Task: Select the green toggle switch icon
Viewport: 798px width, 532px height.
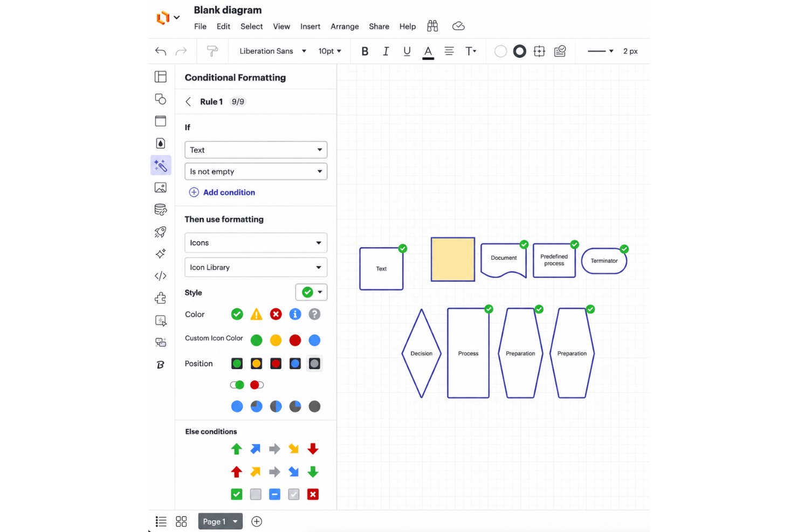Action: coord(237,385)
